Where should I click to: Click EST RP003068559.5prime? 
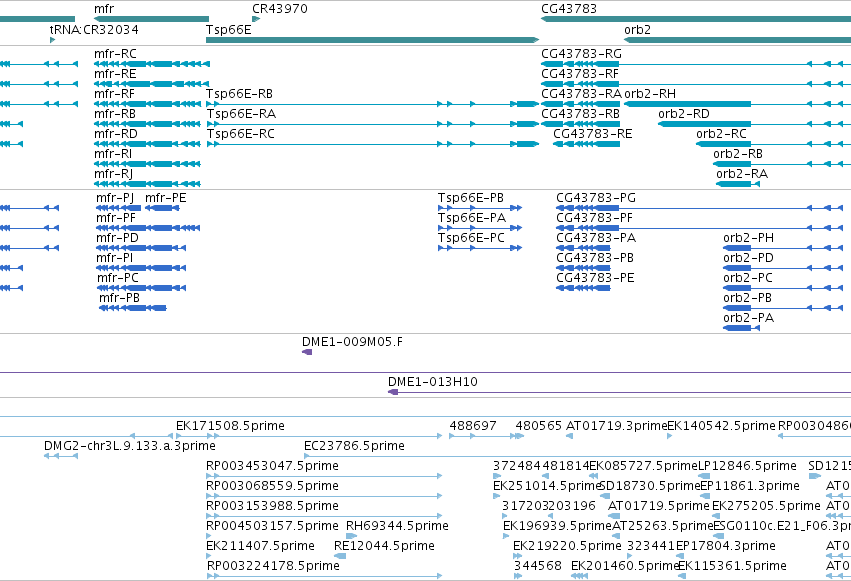(324, 496)
